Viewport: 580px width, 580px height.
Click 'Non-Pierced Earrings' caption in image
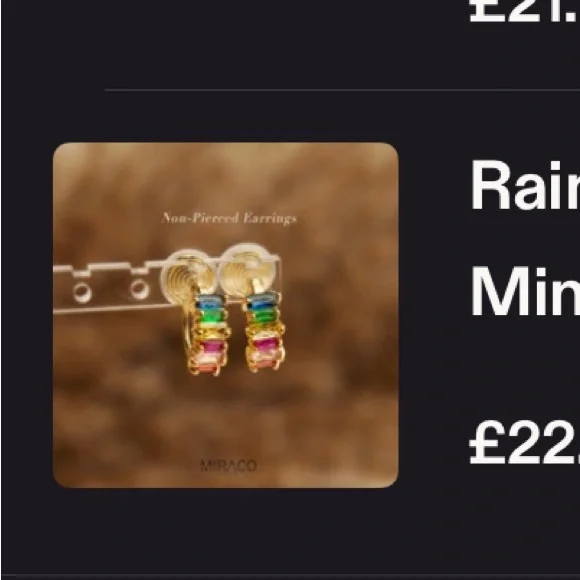[229, 218]
